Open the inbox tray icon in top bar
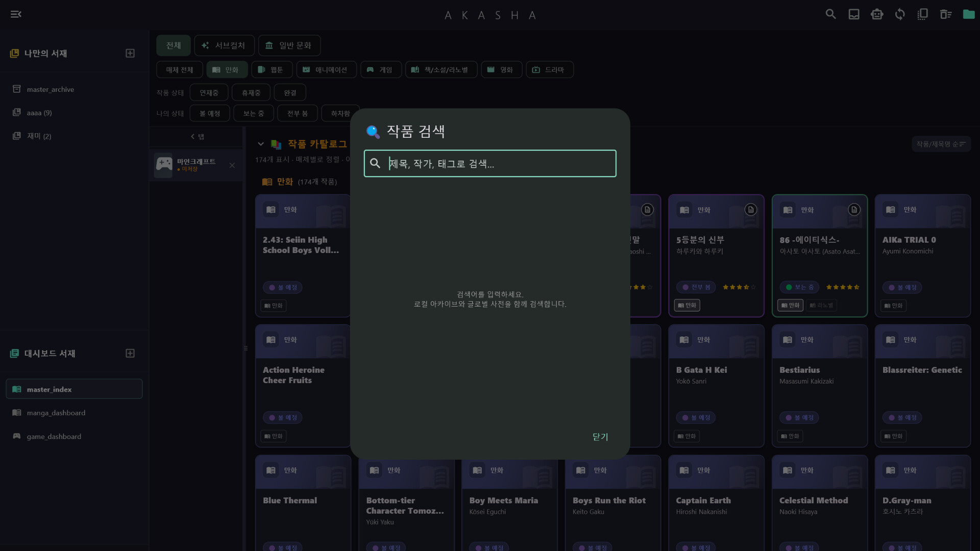 click(854, 14)
